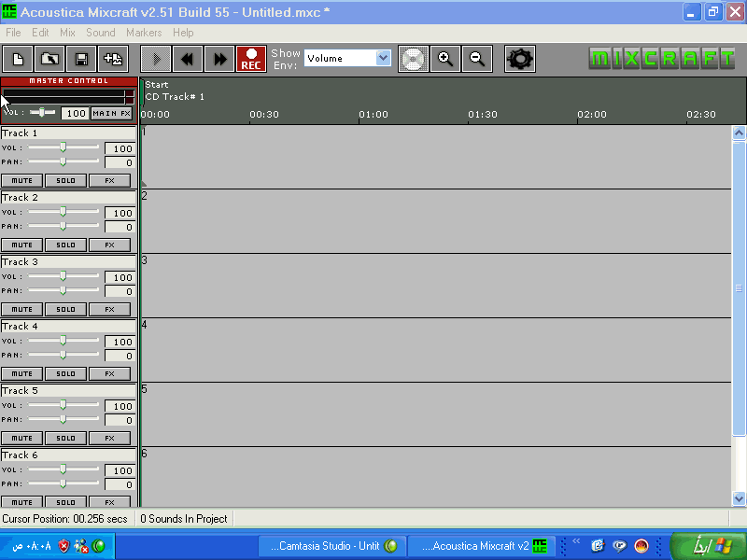
Task: Click the vertical scrollbar down arrow
Action: coord(739,498)
